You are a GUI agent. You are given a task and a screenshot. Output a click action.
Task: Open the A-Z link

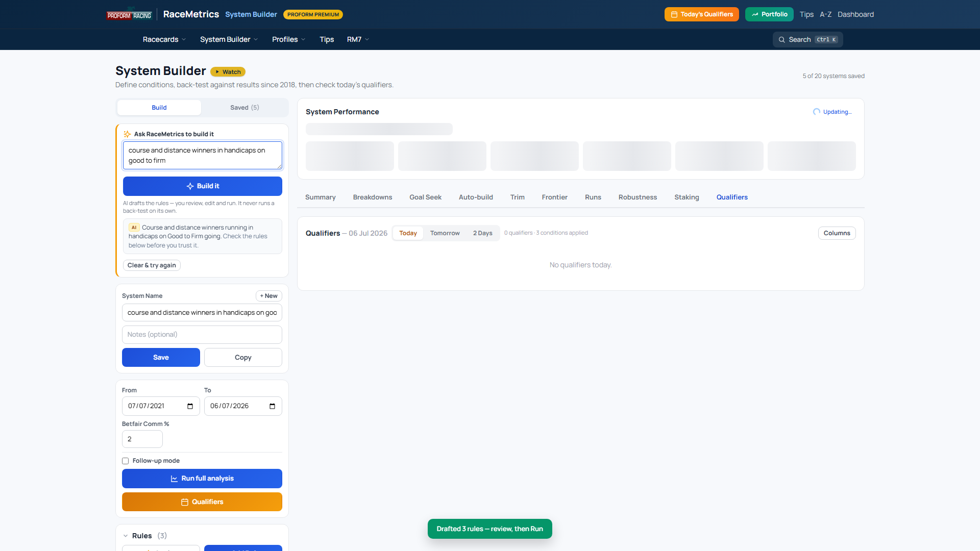[x=825, y=14]
